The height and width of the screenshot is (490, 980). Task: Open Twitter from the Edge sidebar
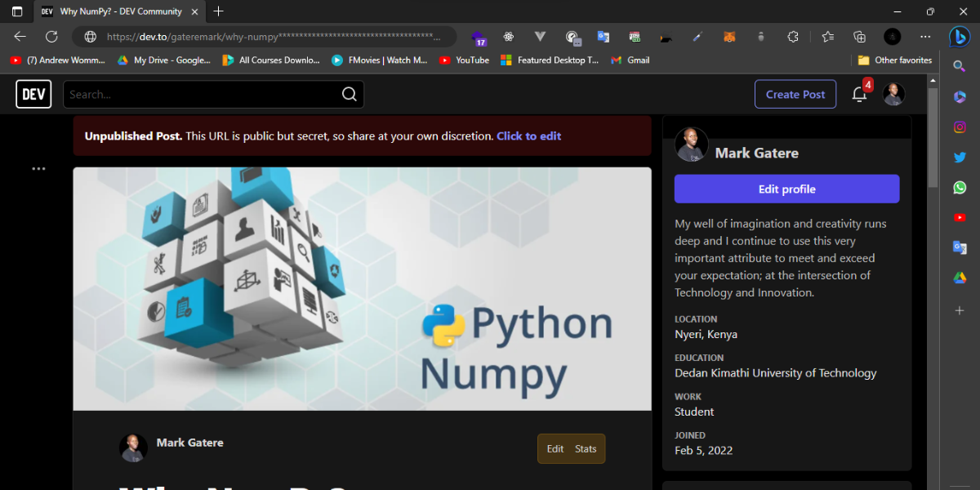point(960,157)
